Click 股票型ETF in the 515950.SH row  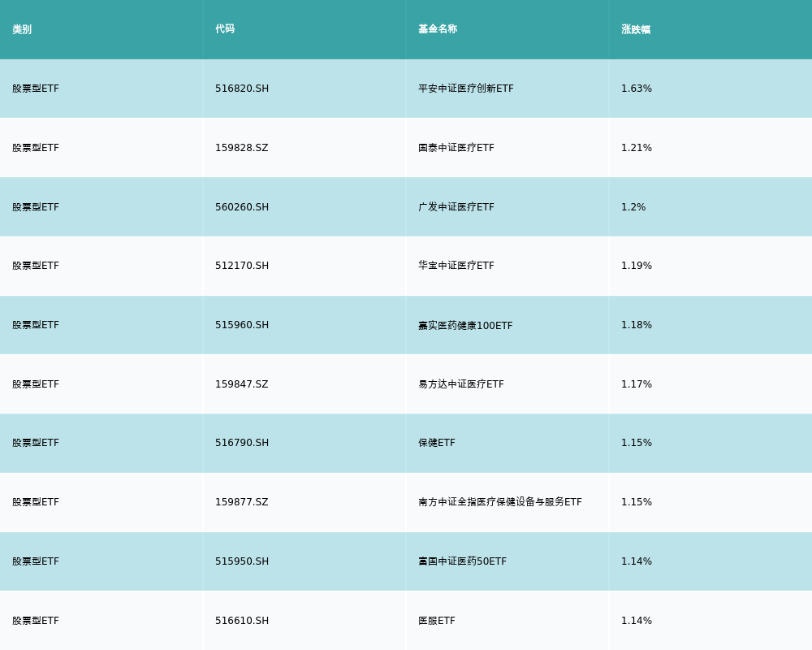[x=36, y=562]
